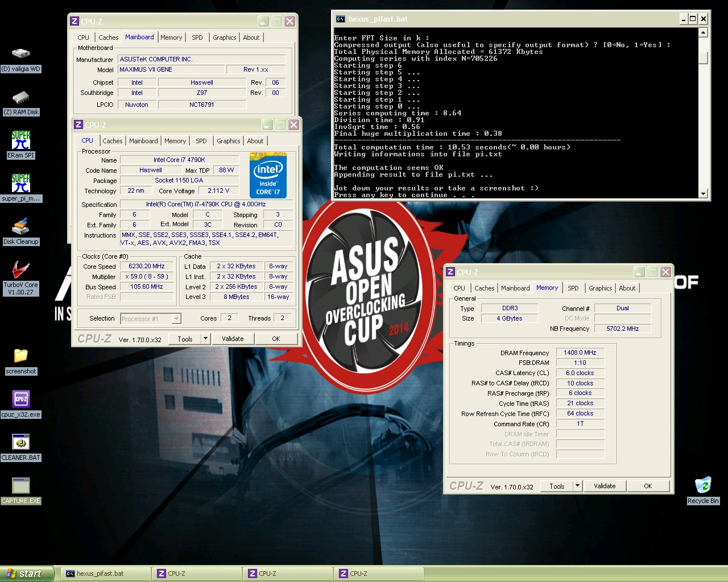This screenshot has width=728, height=582.
Task: Click OK in the Memory window
Action: 648,486
